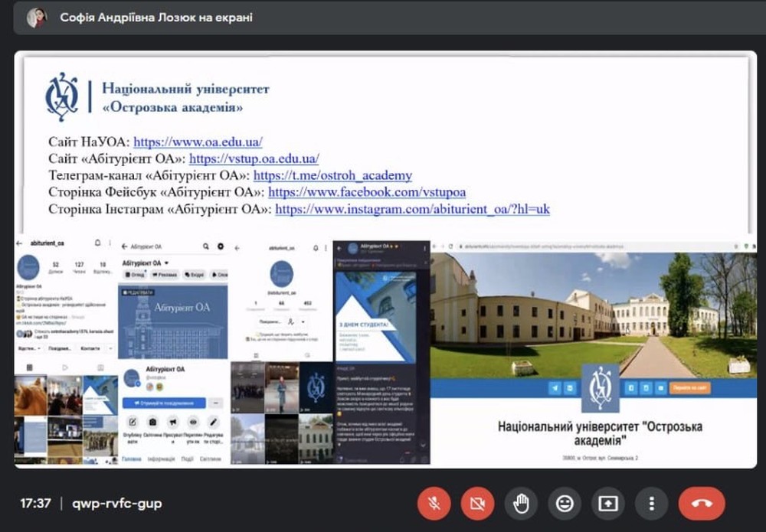
Task: Open Telegram channel three-dot menu
Action: coord(424,249)
